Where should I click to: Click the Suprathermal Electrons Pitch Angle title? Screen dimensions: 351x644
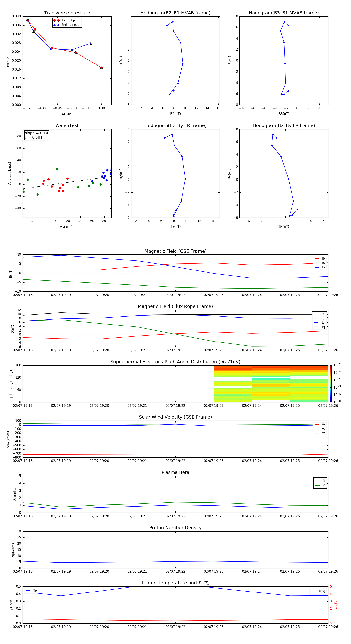click(175, 362)
